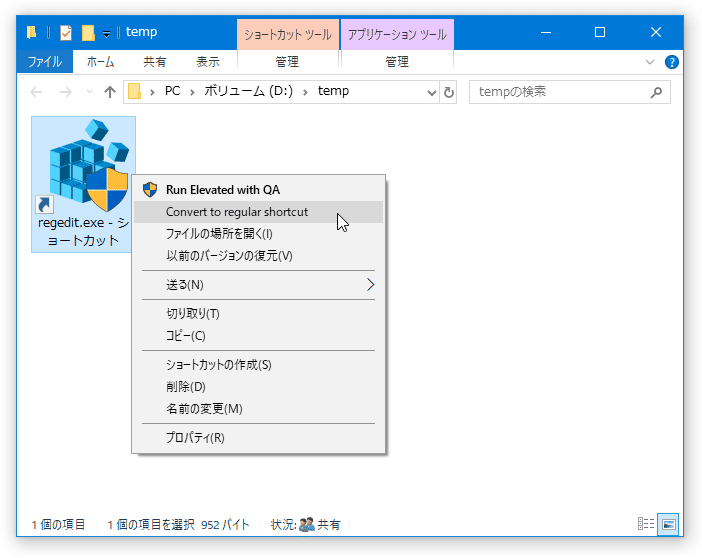Viewport: 702px width, 558px height.
Task: Open the Customize Quick Access Toolbar dropdown arrow
Action: 107,34
